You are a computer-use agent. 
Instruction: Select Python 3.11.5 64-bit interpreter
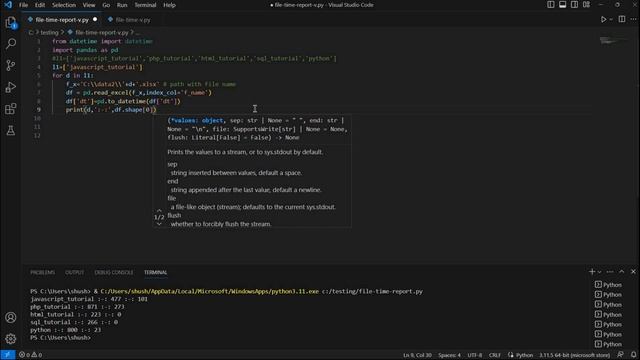click(x=575, y=355)
